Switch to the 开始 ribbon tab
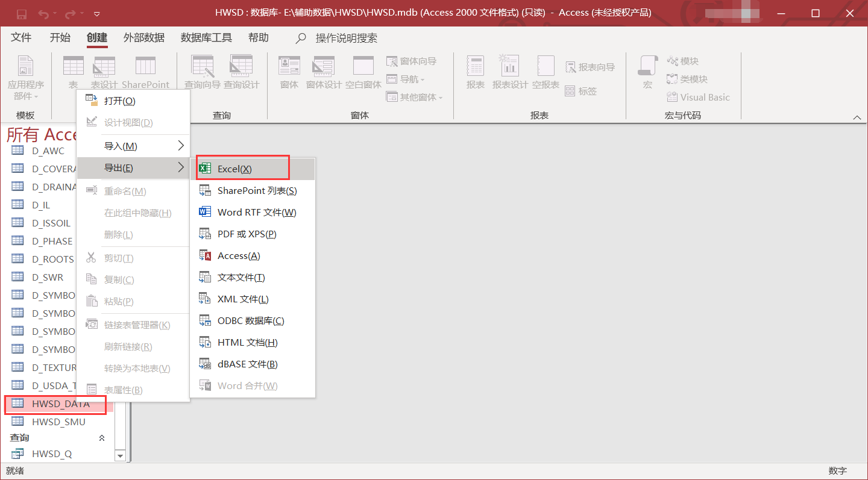The image size is (868, 480). click(60, 37)
